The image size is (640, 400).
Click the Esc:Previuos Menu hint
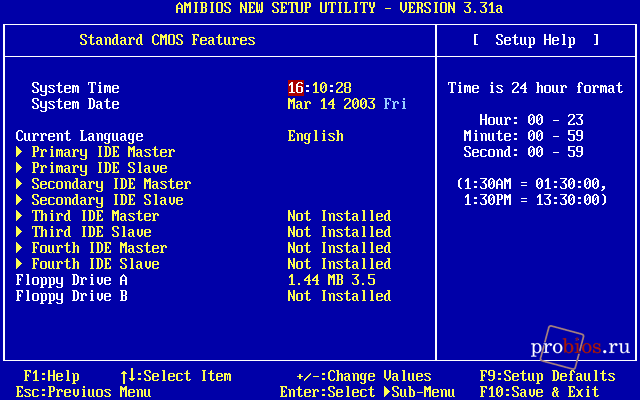coord(83,392)
